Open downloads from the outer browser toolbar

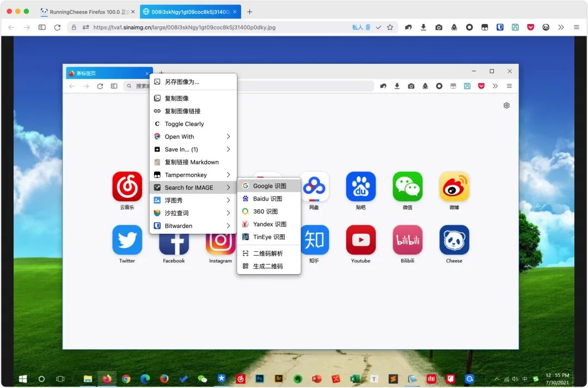tap(424, 27)
